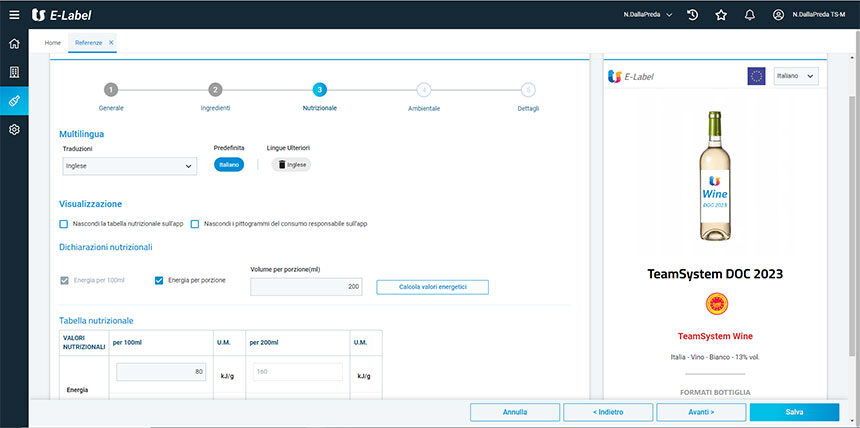This screenshot has height=428, width=860.
Task: Open settings gear sidebar icon
Action: coord(14,129)
